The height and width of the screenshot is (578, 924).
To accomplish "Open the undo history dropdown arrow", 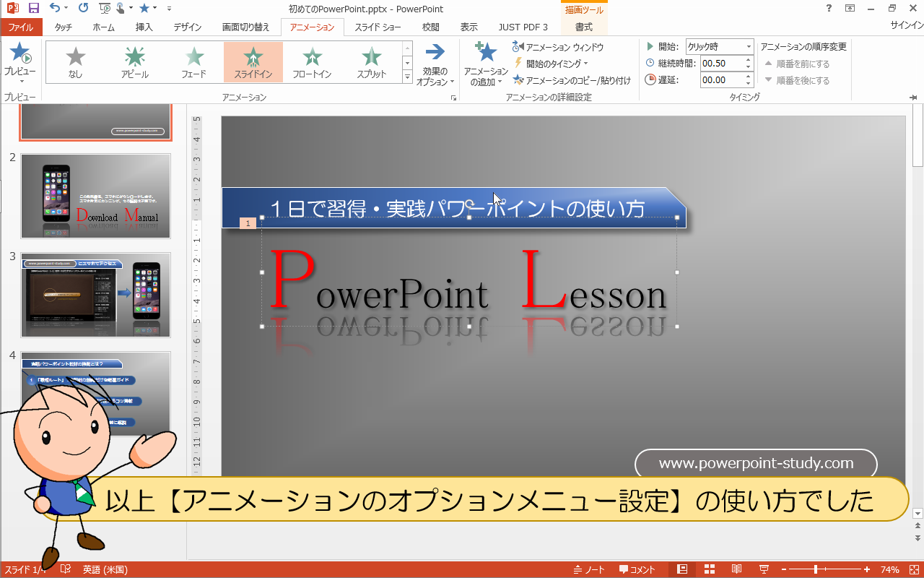I will point(66,9).
